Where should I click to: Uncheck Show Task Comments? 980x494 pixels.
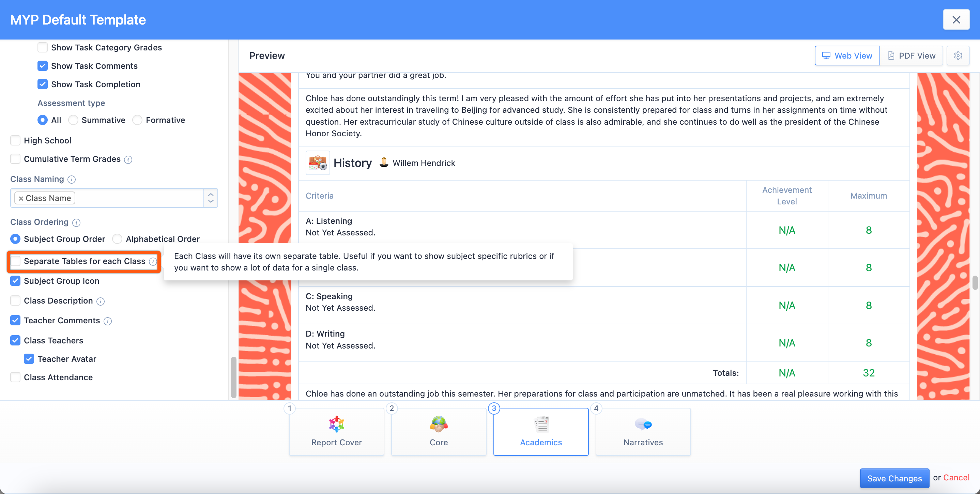[43, 66]
